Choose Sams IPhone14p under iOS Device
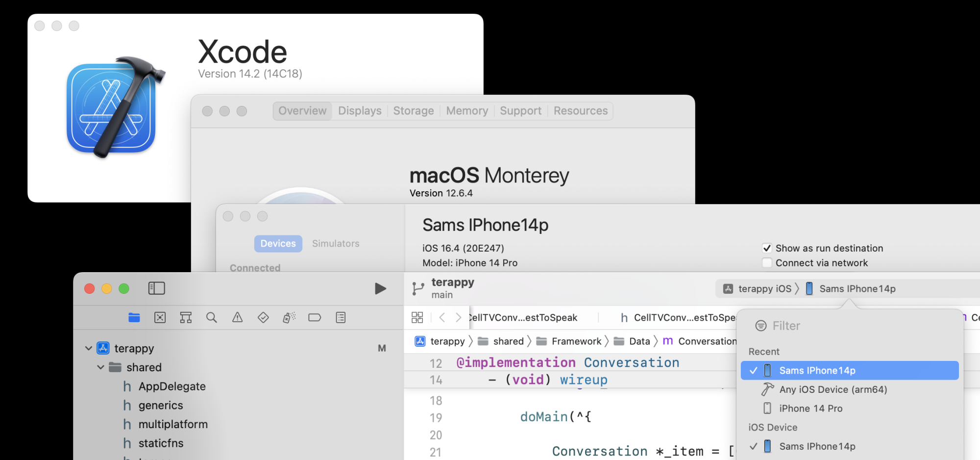 tap(850, 446)
